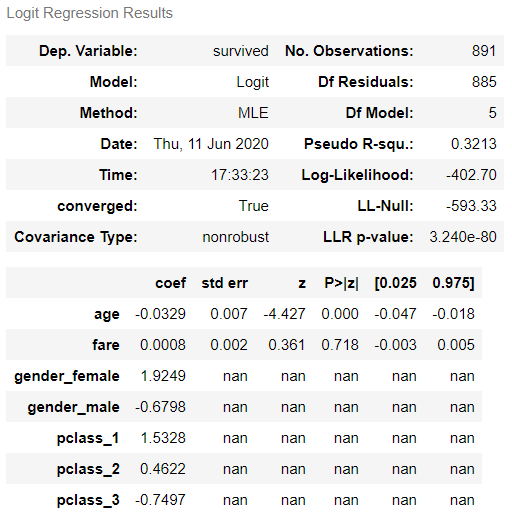Image resolution: width=512 pixels, height=513 pixels.
Task: Click pclass_2 coefficient 0.4622
Action: click(x=163, y=469)
